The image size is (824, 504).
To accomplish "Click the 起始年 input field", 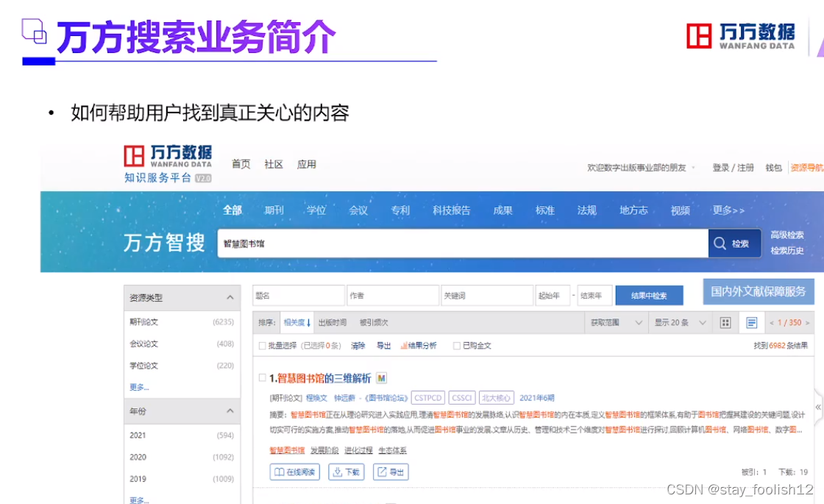I will (x=553, y=295).
